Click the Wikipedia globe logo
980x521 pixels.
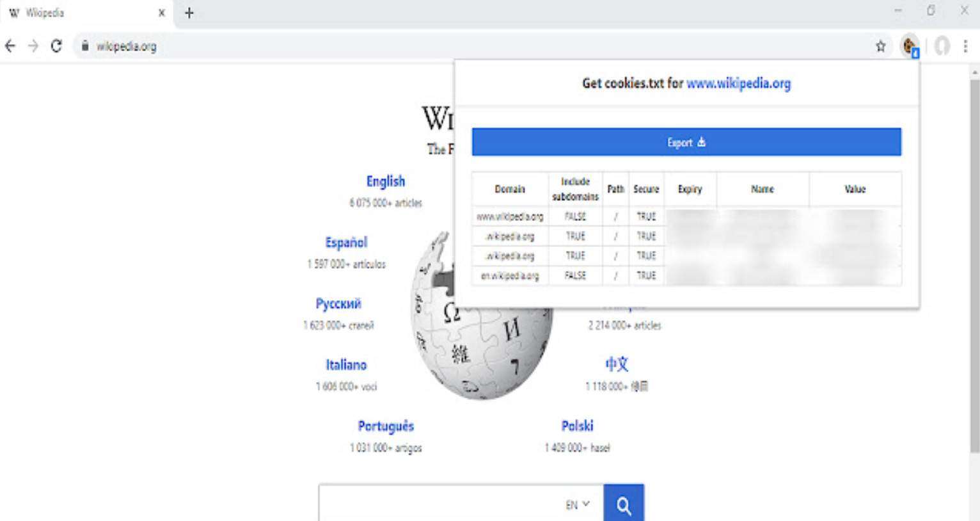481,316
